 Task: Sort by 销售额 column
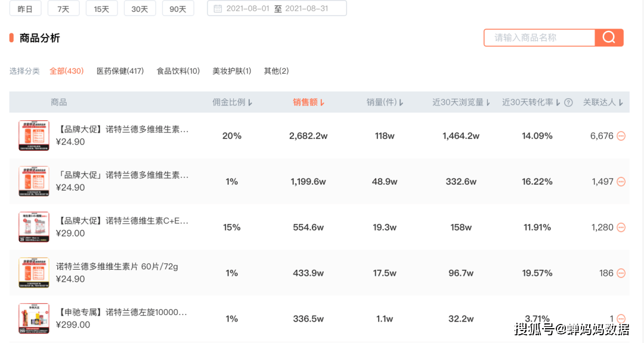(x=308, y=102)
